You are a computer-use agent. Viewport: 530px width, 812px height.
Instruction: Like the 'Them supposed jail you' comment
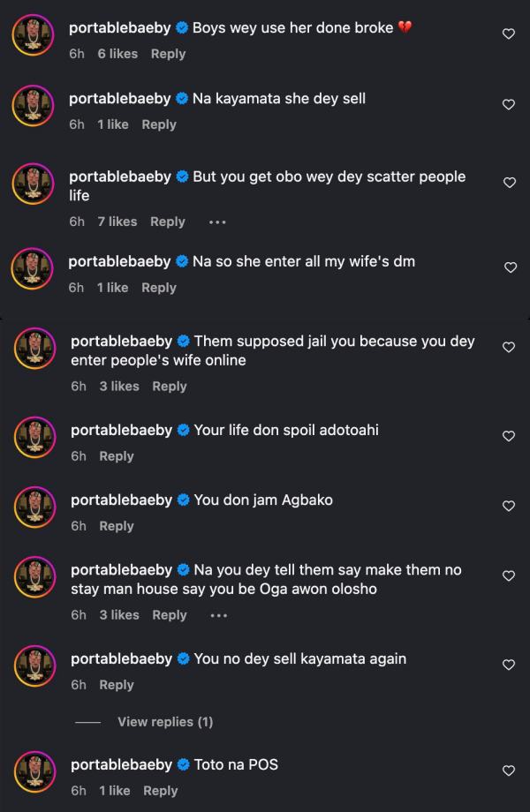pos(508,348)
